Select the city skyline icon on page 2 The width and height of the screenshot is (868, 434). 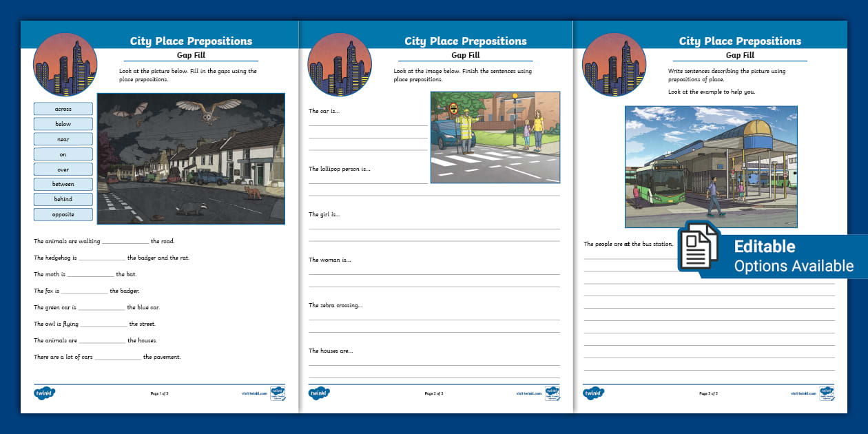point(340,65)
